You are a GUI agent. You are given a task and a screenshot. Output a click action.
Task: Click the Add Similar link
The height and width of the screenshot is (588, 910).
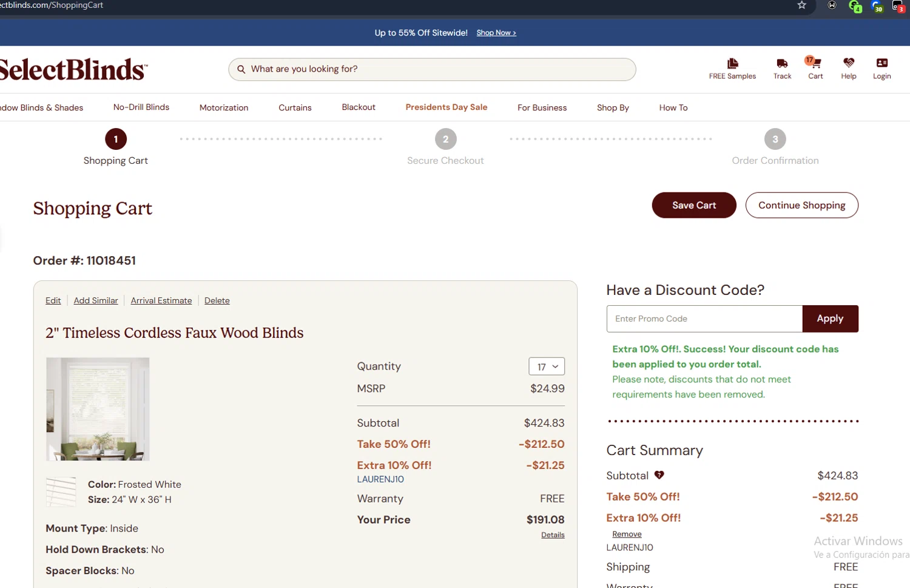coord(96,300)
